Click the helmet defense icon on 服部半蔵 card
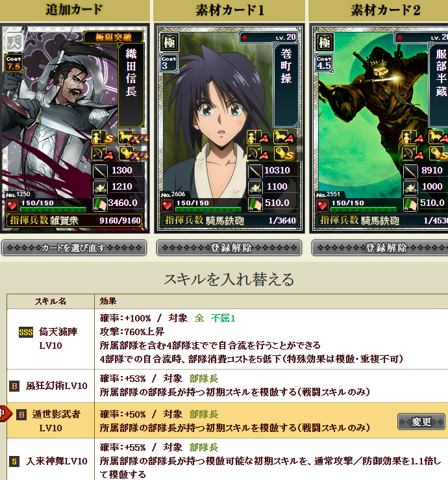This screenshot has width=448, height=480. click(x=410, y=187)
